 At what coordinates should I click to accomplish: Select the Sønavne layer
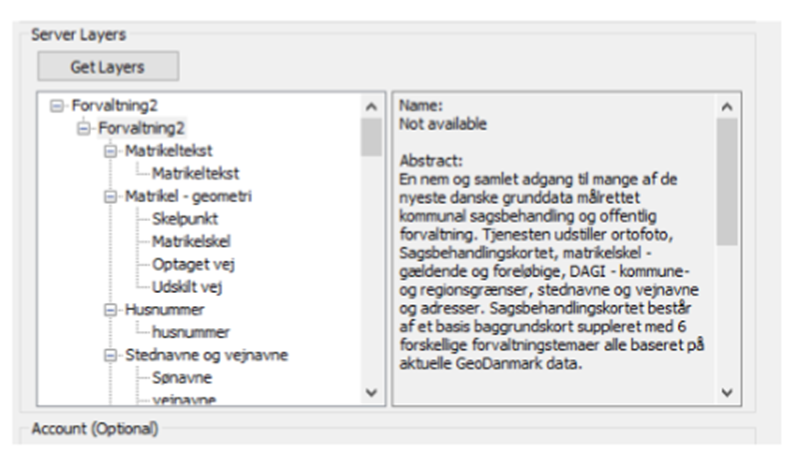point(182,378)
